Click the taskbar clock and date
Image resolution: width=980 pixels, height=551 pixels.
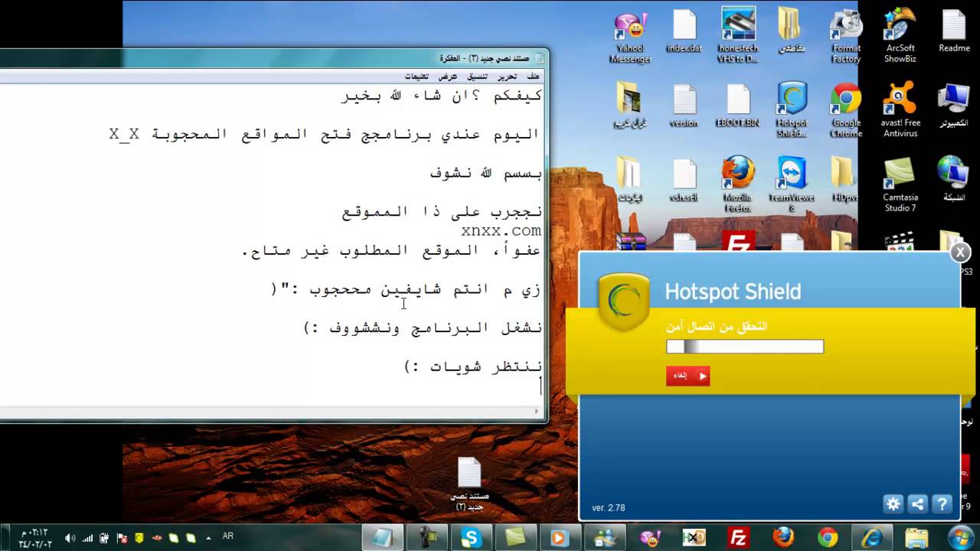(36, 538)
